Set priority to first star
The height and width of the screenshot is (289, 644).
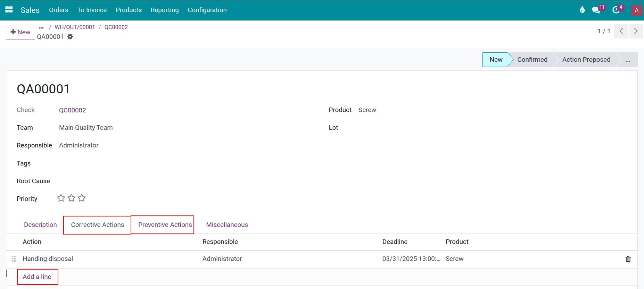tap(61, 198)
